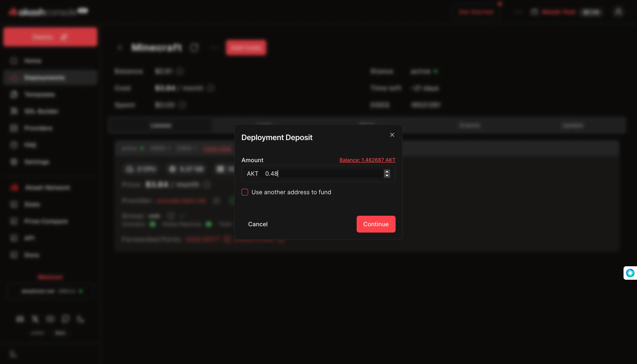
Task: Click the red Deploy button
Action: point(50,37)
